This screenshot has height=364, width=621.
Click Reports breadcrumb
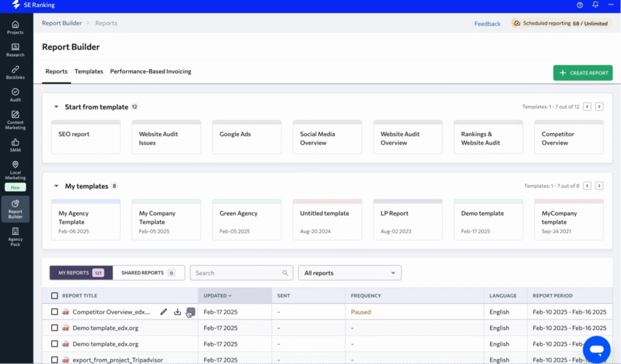[x=106, y=23]
